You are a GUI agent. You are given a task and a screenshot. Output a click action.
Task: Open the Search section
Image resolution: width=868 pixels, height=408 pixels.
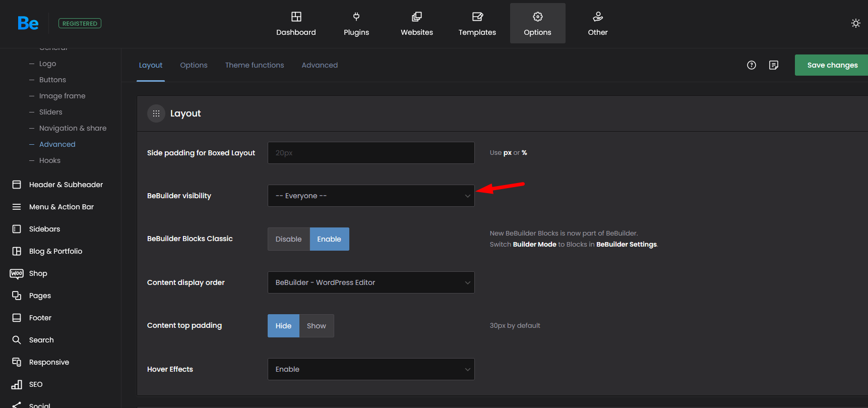tap(41, 340)
